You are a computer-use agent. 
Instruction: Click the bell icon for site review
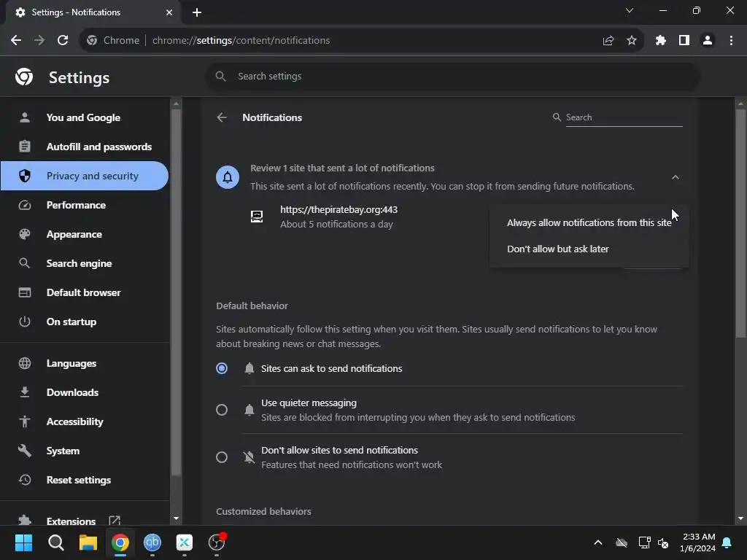coord(228,177)
